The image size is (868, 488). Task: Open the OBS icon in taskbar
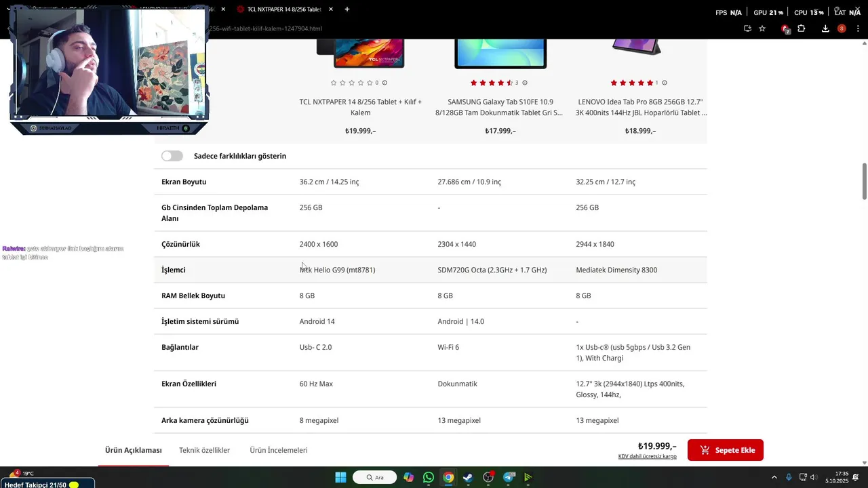488,477
